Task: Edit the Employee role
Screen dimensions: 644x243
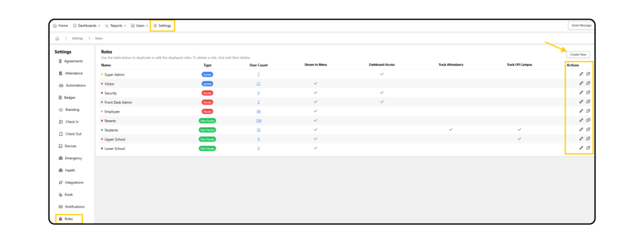Action: click(x=580, y=111)
